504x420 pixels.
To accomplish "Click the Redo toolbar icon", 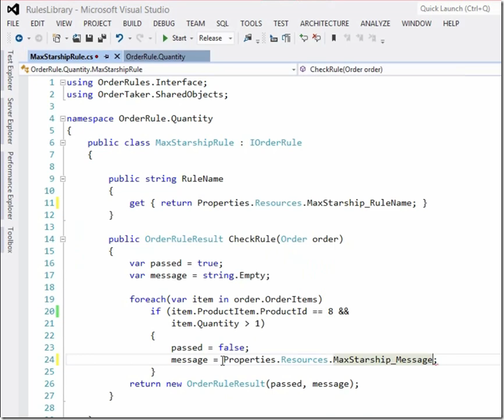I will tap(140, 38).
